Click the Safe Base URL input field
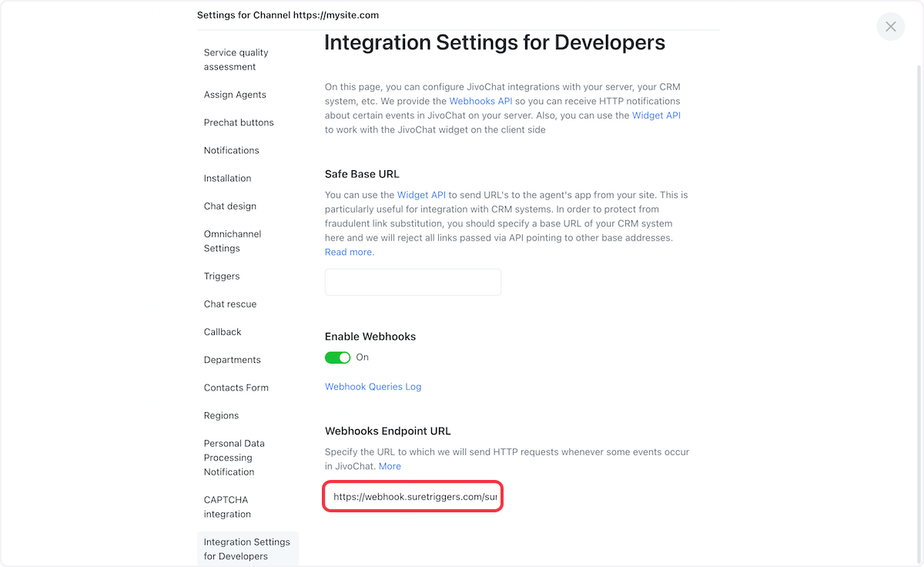924x567 pixels. (x=413, y=282)
